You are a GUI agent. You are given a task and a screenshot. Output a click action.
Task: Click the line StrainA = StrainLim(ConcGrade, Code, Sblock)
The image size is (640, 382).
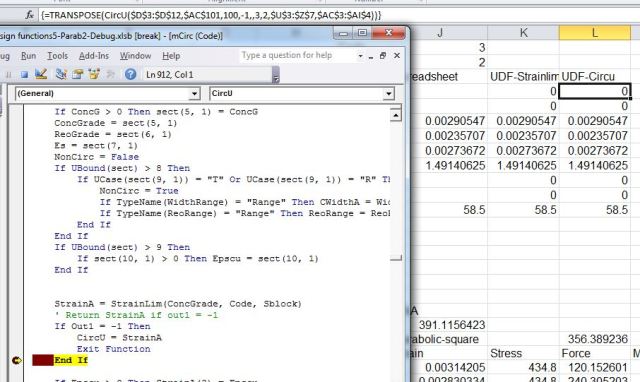click(178, 304)
